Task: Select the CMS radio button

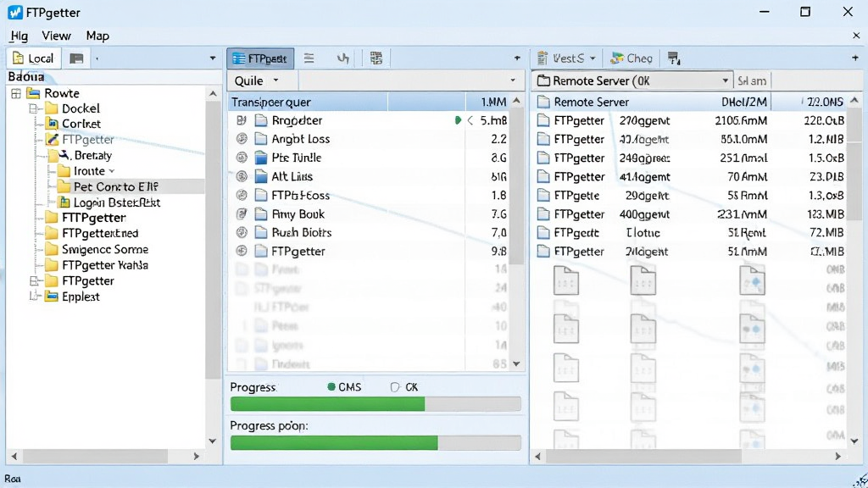Action: [331, 387]
